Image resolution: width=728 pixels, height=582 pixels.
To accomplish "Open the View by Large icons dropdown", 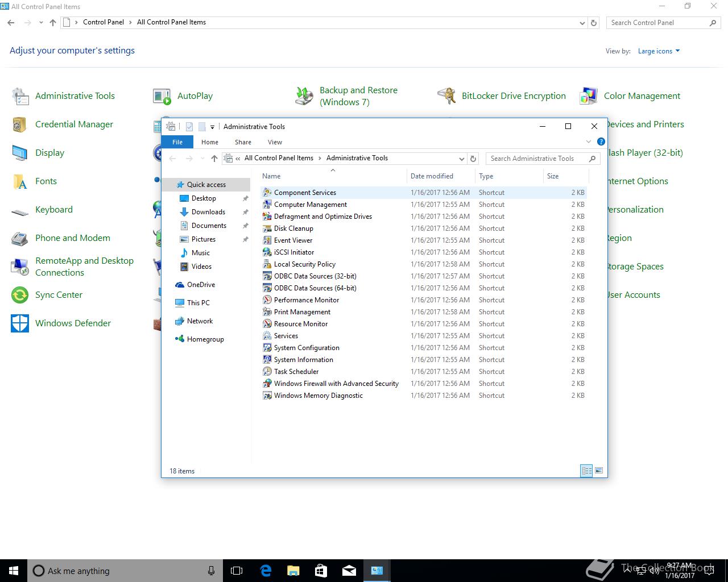I will (x=659, y=51).
